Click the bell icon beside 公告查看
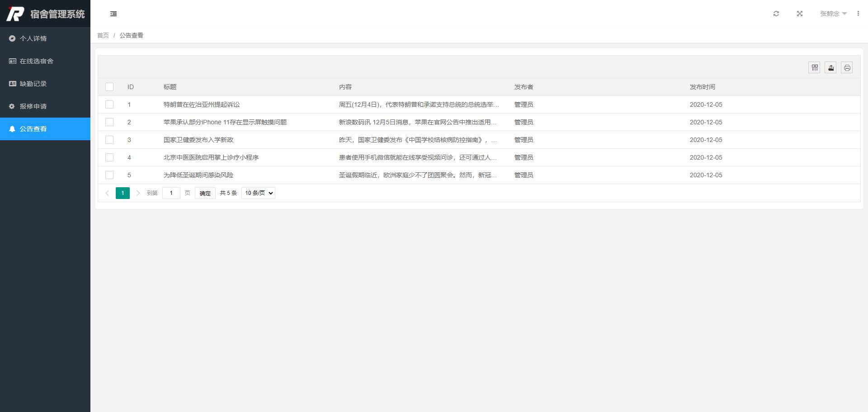Viewport: 868px width, 412px height. pos(12,129)
